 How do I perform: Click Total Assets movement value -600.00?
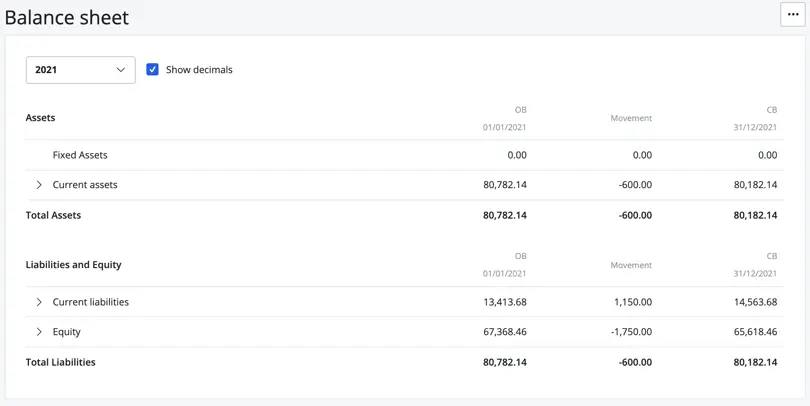[x=635, y=215]
